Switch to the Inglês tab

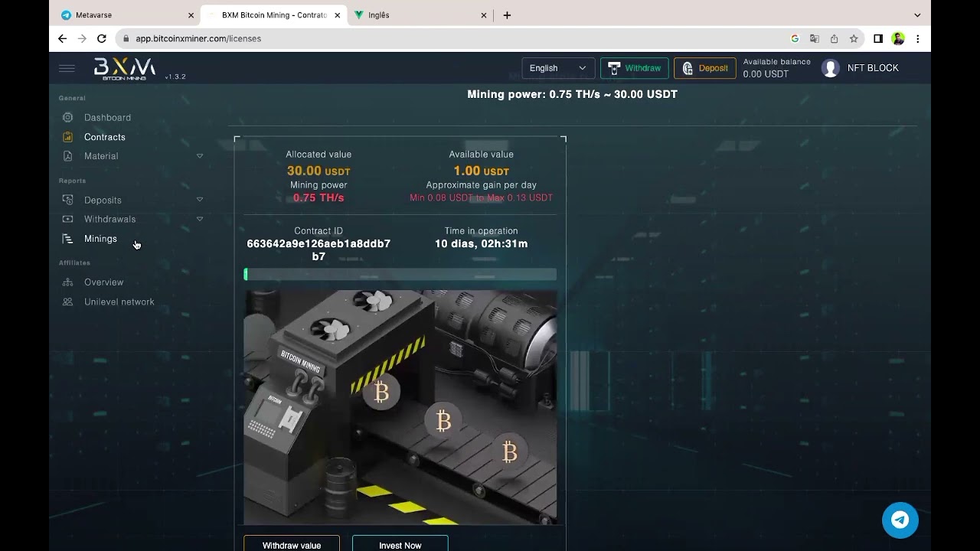point(420,15)
